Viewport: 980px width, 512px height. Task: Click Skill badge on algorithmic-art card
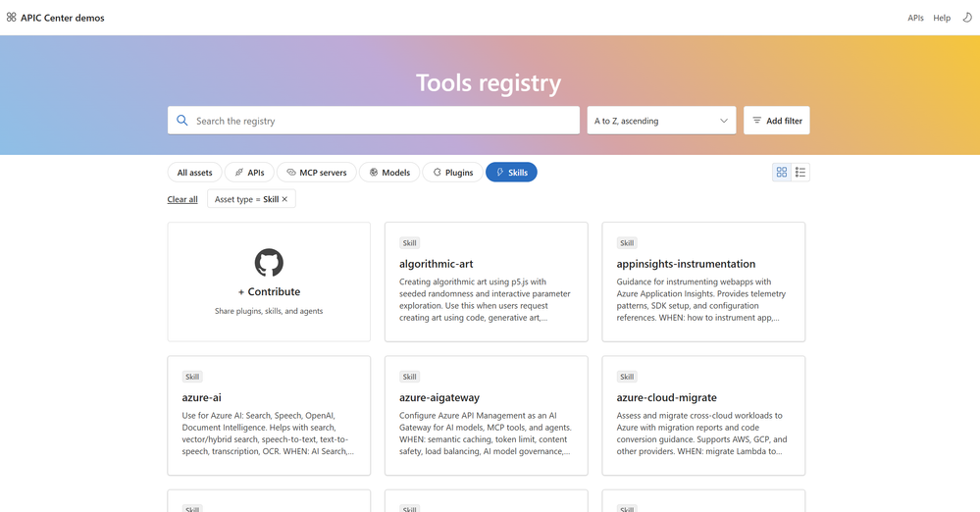(409, 243)
